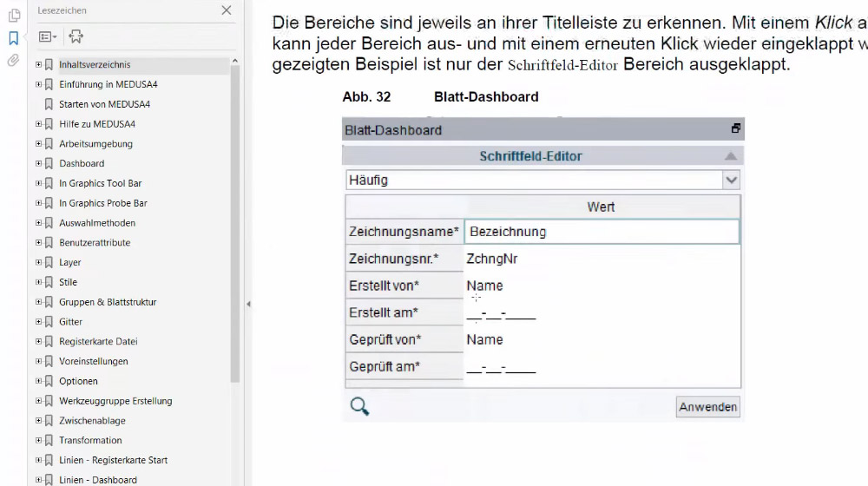Jump to the In Graphics Probe Bar bookmark
Viewport: 868px width, 486px height.
coord(103,203)
